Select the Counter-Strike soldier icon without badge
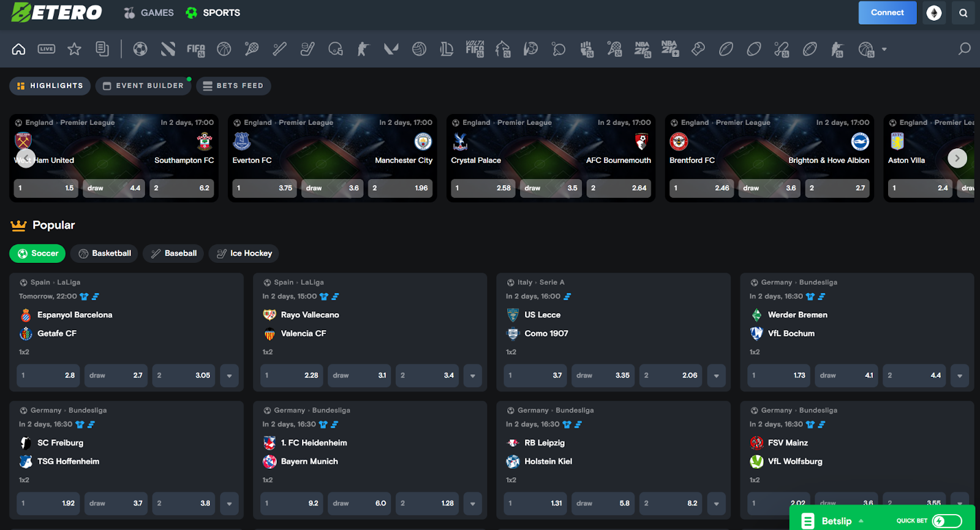 [x=363, y=49]
